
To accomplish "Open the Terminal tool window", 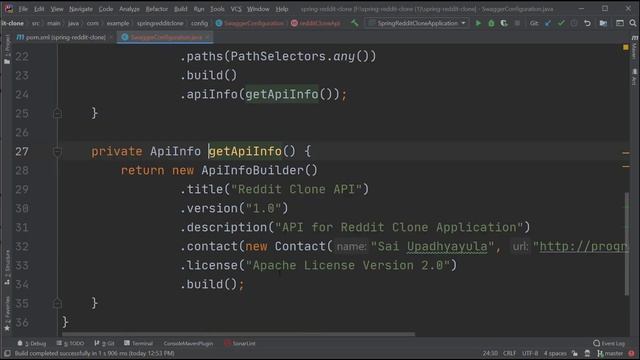I will 138,344.
